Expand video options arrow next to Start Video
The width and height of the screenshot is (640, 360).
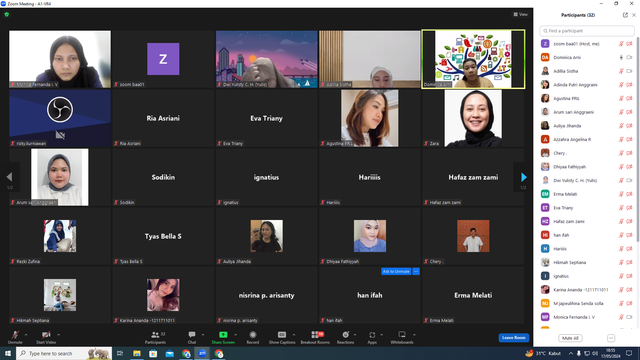click(58, 335)
